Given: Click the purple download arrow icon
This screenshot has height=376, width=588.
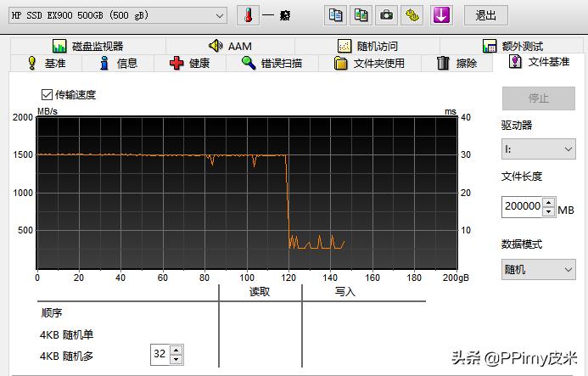Looking at the screenshot, I should 441,15.
